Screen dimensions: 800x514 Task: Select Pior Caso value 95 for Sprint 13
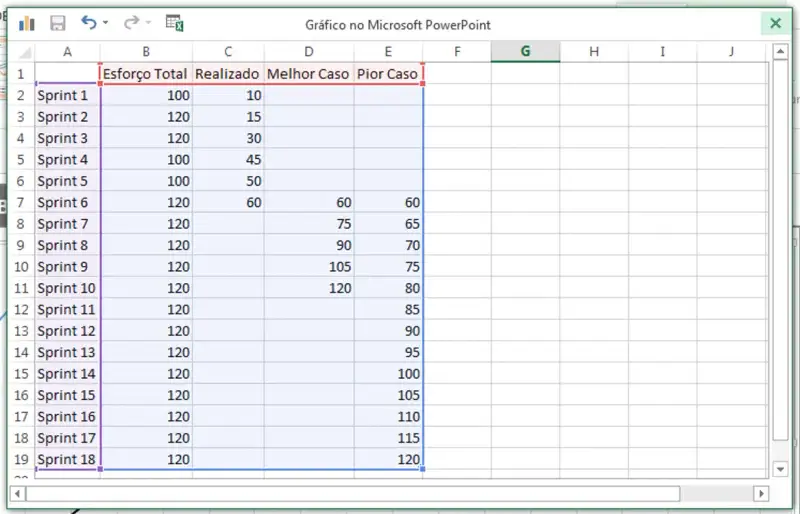coord(388,353)
